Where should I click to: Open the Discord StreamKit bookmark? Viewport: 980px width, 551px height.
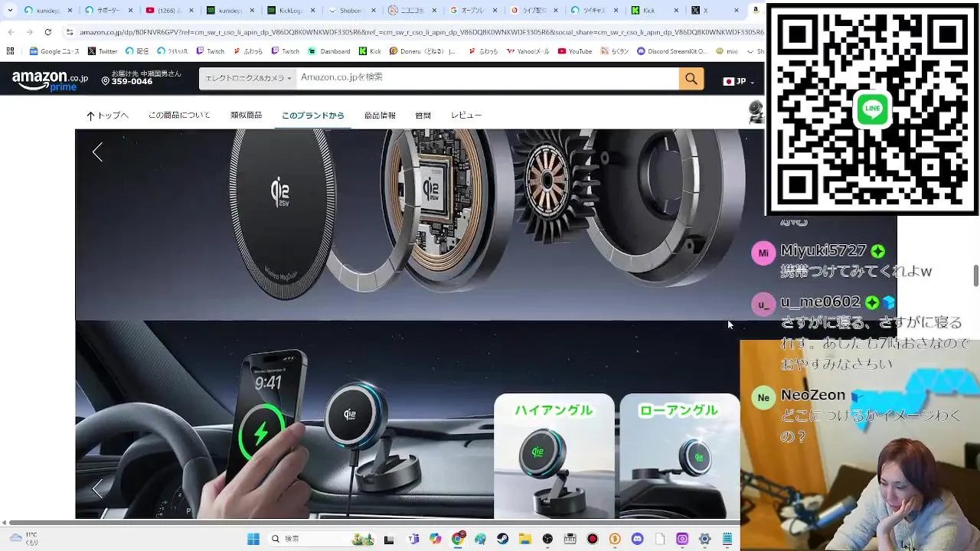click(671, 51)
